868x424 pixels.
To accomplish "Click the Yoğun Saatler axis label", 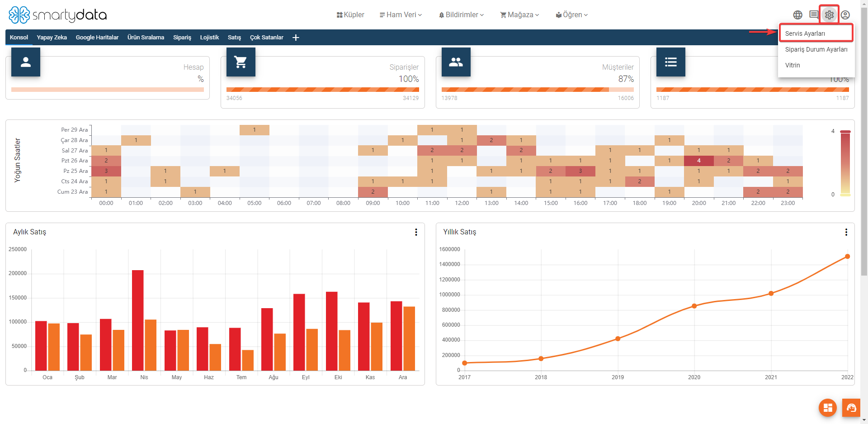I will (18, 160).
